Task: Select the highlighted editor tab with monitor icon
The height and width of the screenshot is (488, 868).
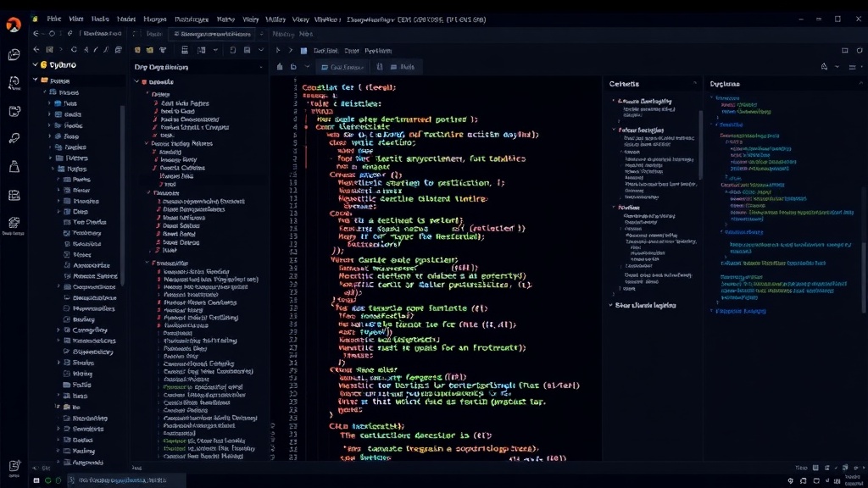Action: [342, 67]
